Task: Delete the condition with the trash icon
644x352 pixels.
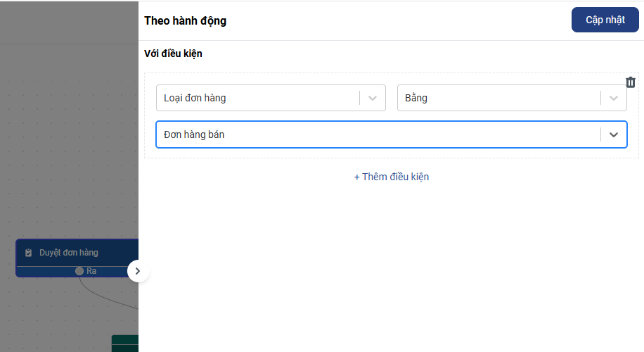Action: (631, 82)
